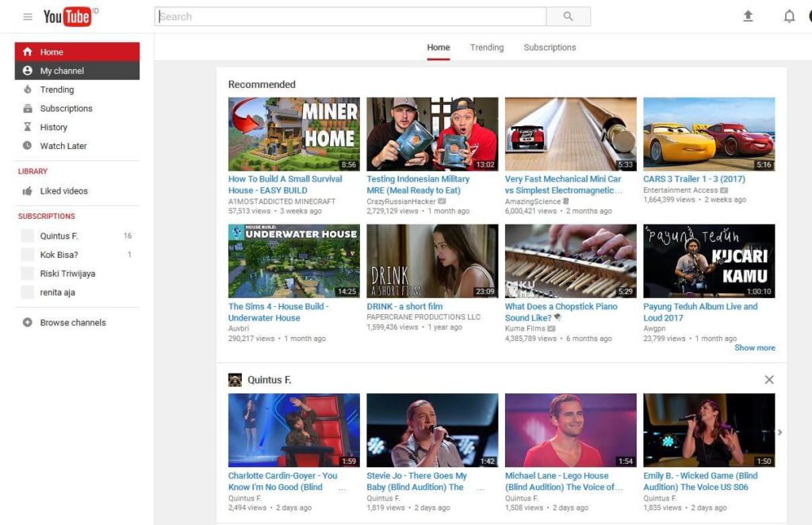Show next Quintus F. videos arrow
The width and height of the screenshot is (812, 525).
pyautogui.click(x=780, y=432)
